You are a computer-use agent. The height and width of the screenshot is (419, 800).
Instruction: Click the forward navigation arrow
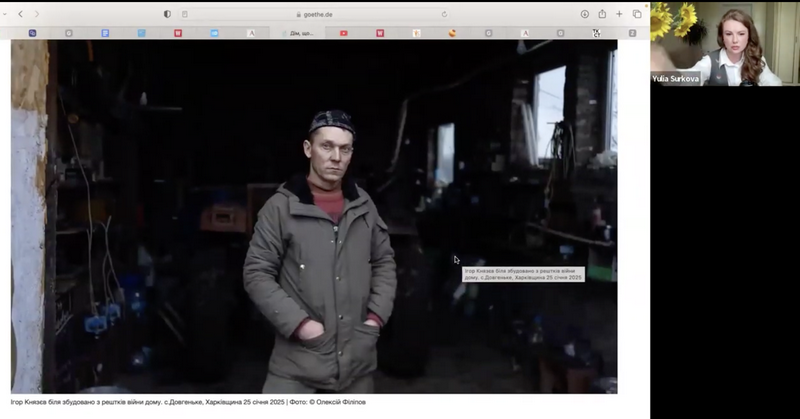pos(37,14)
